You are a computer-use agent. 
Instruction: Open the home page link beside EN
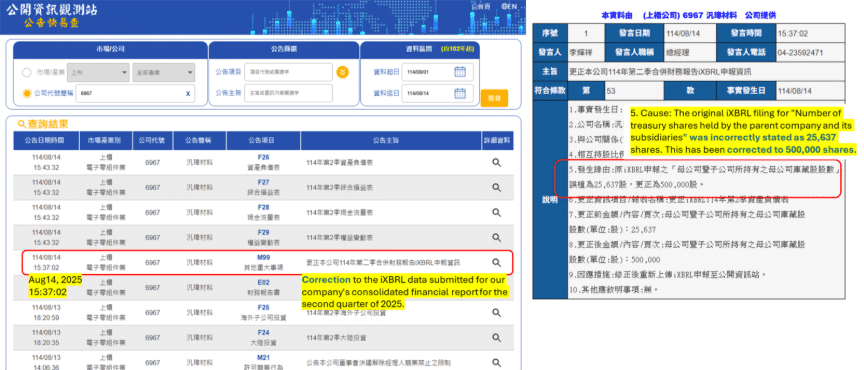point(482,6)
